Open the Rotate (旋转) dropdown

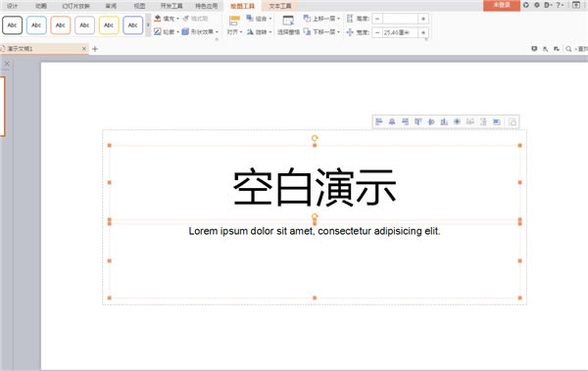point(259,32)
